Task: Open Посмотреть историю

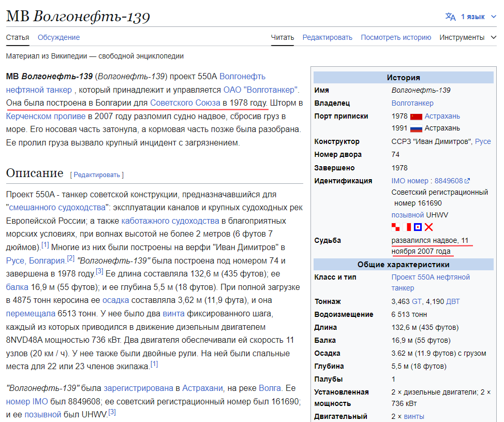Action: coord(396,37)
